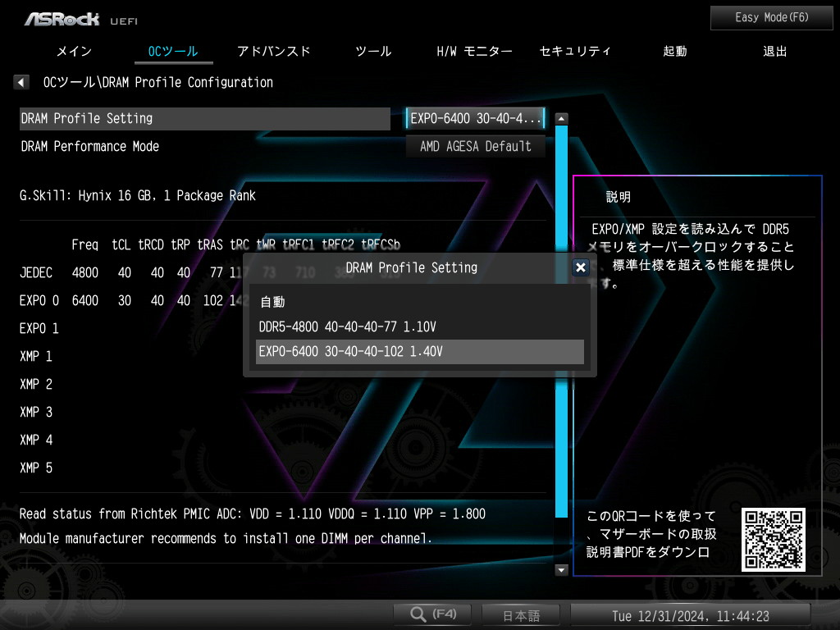
Task: Click the EXPO 0 frequency value 6400
Action: click(x=85, y=300)
